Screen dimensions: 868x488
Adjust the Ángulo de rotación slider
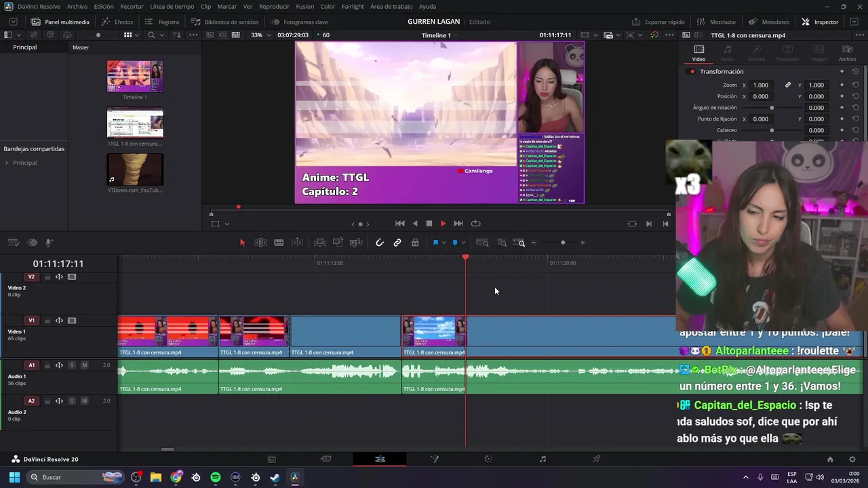click(x=772, y=108)
